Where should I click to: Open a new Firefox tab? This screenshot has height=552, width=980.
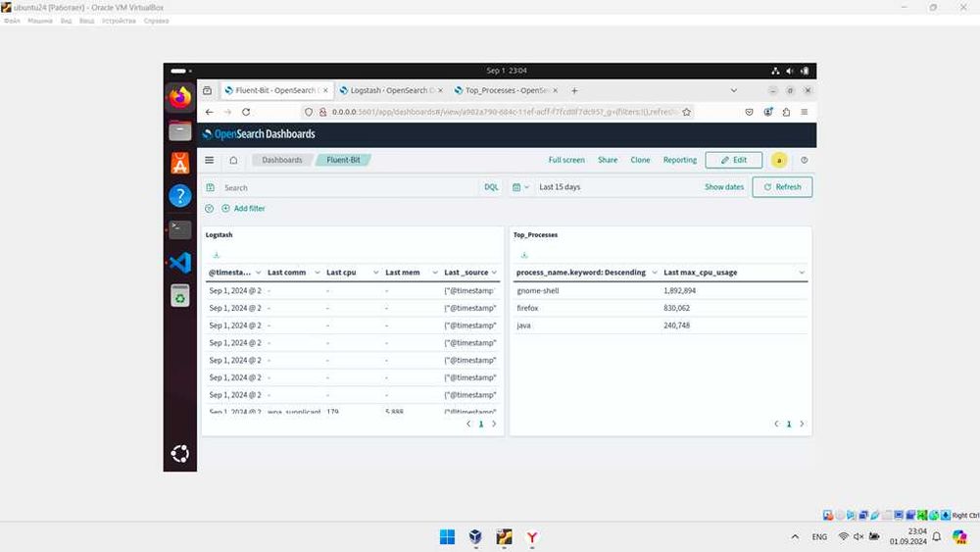pos(574,90)
